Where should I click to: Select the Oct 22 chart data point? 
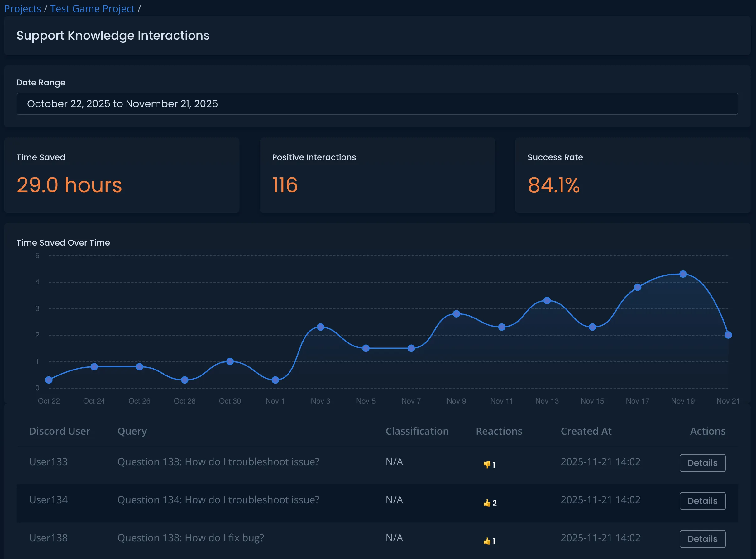[x=49, y=380]
